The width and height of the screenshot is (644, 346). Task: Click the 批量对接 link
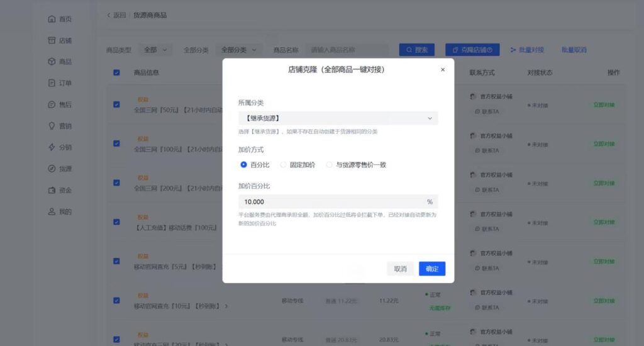pyautogui.click(x=528, y=50)
